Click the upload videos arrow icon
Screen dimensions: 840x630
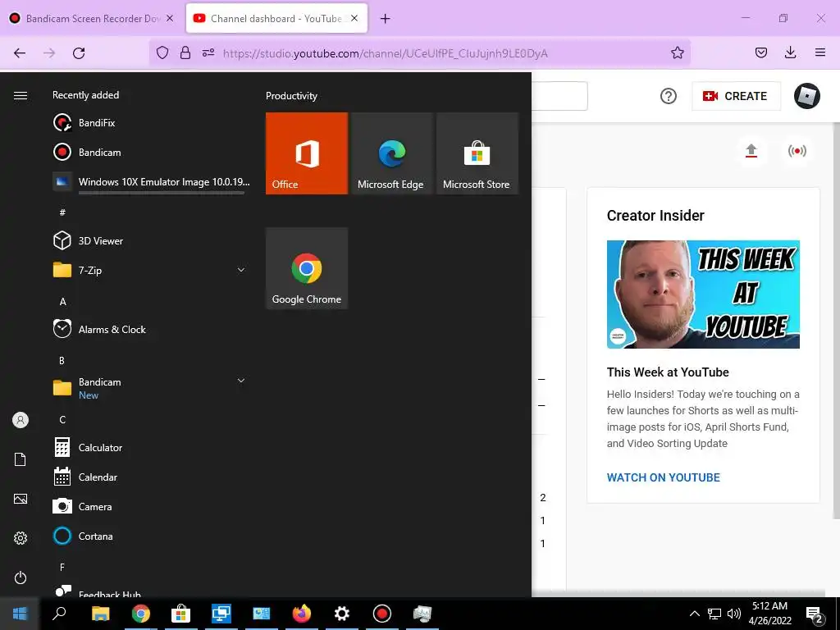(x=751, y=151)
